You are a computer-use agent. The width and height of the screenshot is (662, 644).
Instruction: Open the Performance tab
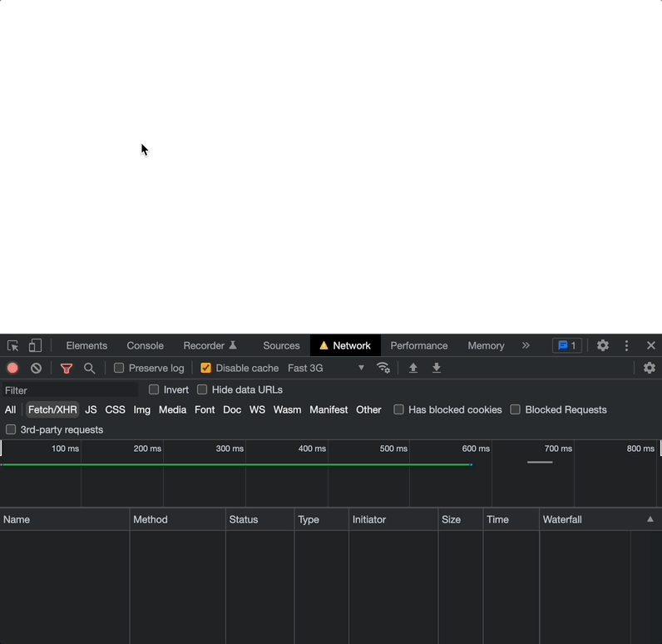tap(418, 345)
